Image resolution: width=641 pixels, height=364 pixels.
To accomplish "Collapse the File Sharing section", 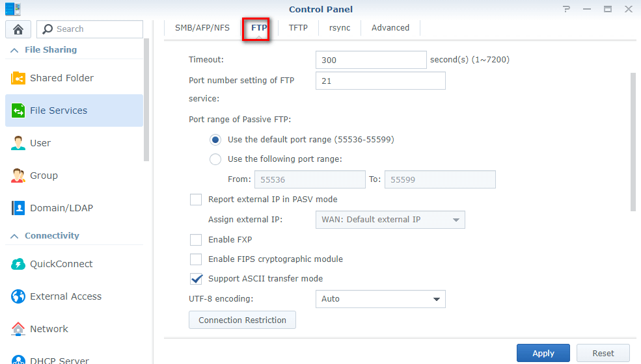I will tap(14, 50).
